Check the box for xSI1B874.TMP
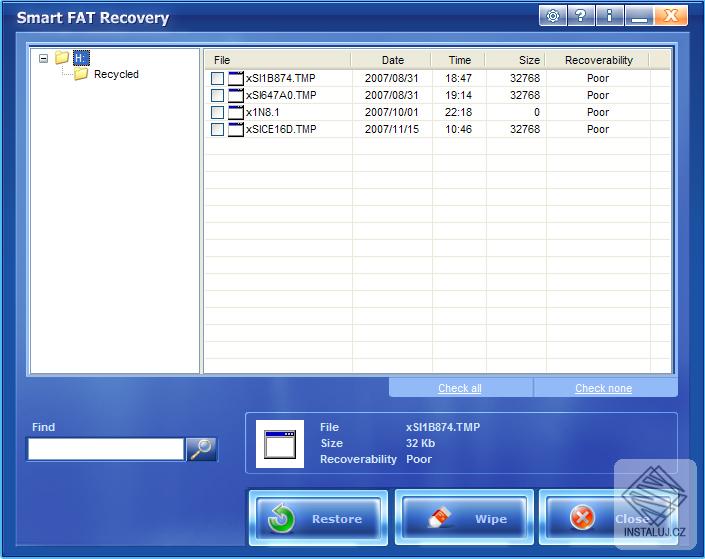The height and width of the screenshot is (559, 705). click(217, 78)
